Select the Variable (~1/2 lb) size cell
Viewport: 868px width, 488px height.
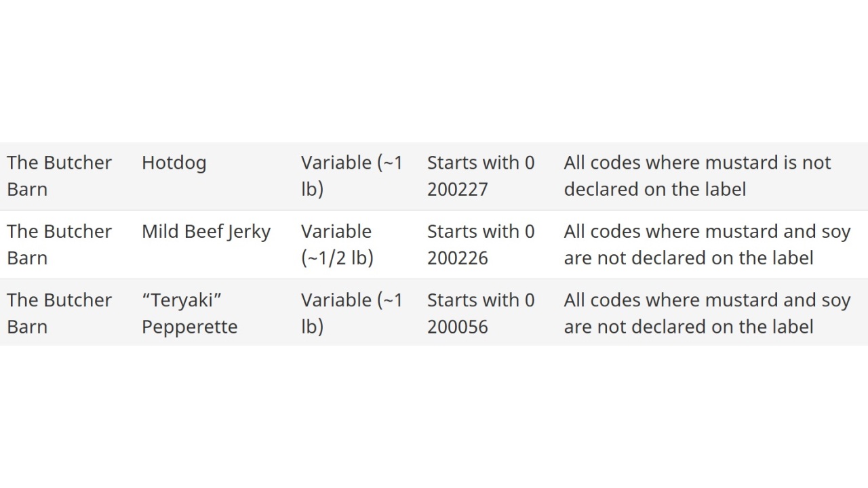click(x=337, y=245)
